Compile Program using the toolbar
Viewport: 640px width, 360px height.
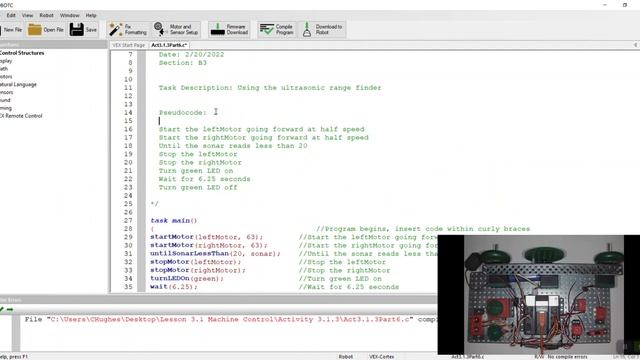click(x=277, y=30)
